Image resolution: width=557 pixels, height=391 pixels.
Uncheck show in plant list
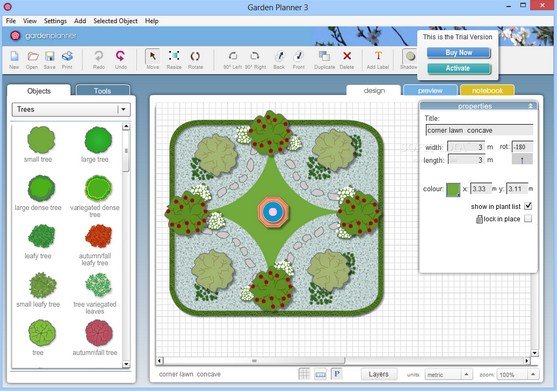(x=528, y=206)
